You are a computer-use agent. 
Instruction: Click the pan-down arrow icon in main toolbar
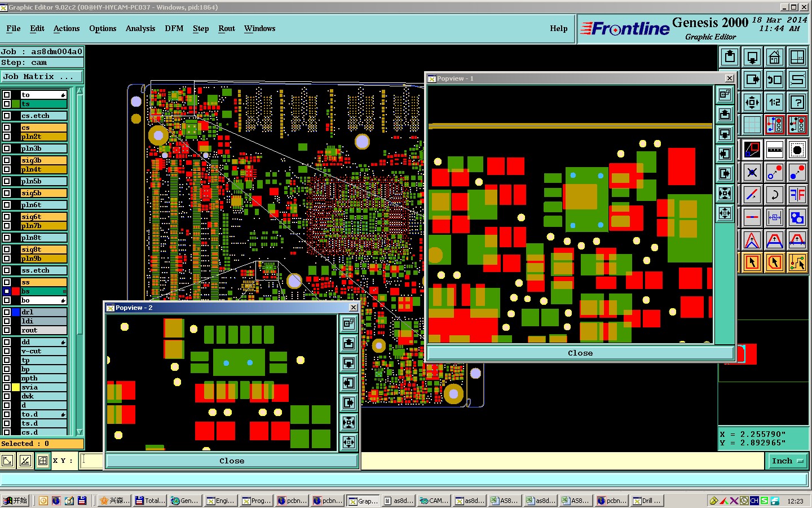pos(752,57)
